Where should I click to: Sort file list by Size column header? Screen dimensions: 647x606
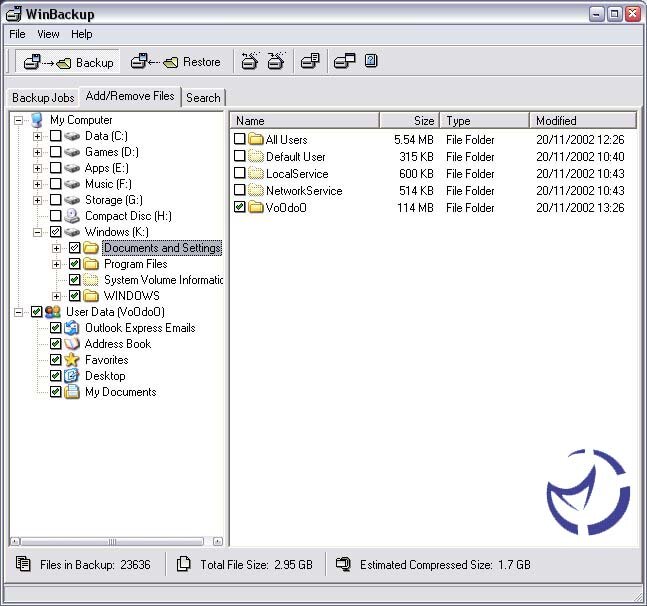pos(410,121)
